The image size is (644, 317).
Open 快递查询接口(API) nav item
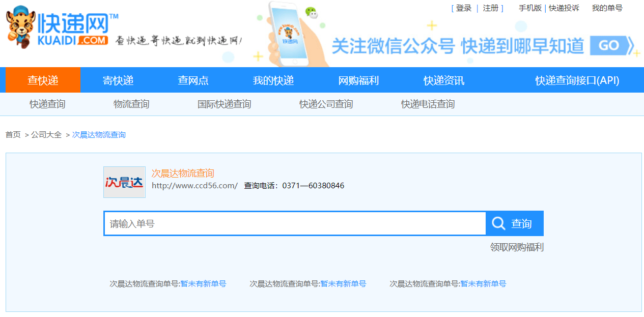coord(577,80)
